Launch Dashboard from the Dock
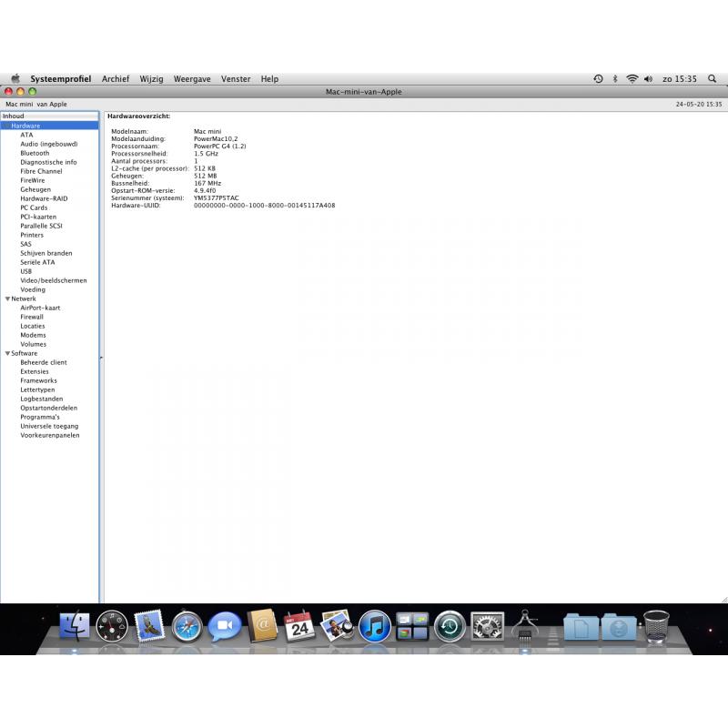 [x=112, y=626]
